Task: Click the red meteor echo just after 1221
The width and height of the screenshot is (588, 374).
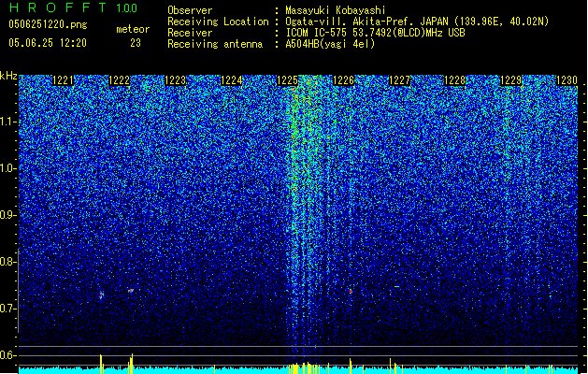Action: coord(101,295)
